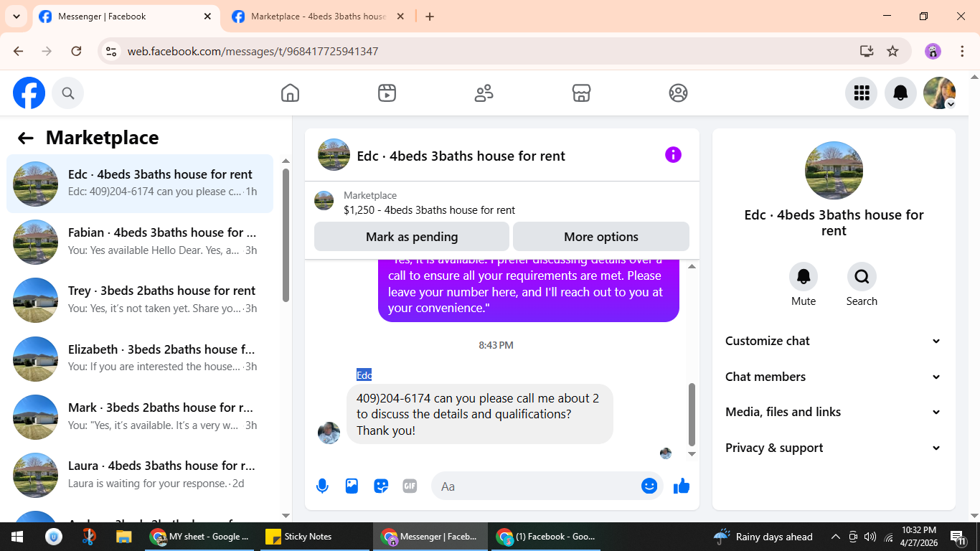The height and width of the screenshot is (551, 980).
Task: Open More options for the listing
Action: tap(601, 237)
